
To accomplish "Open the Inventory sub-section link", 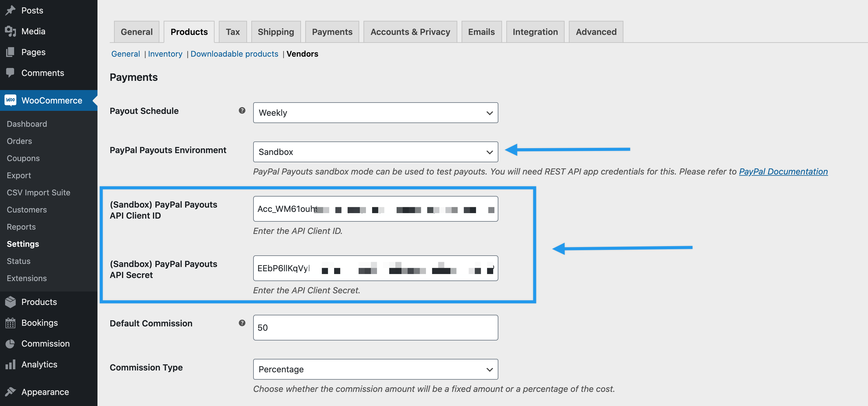I will (165, 54).
